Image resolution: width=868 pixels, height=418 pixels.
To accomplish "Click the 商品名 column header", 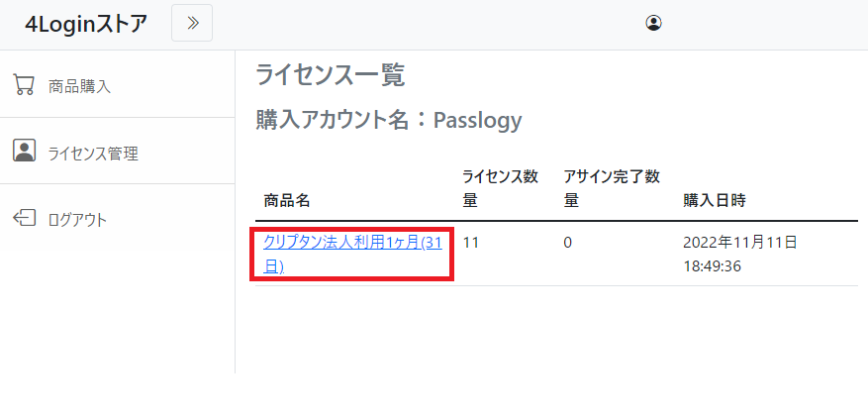I will tap(287, 201).
